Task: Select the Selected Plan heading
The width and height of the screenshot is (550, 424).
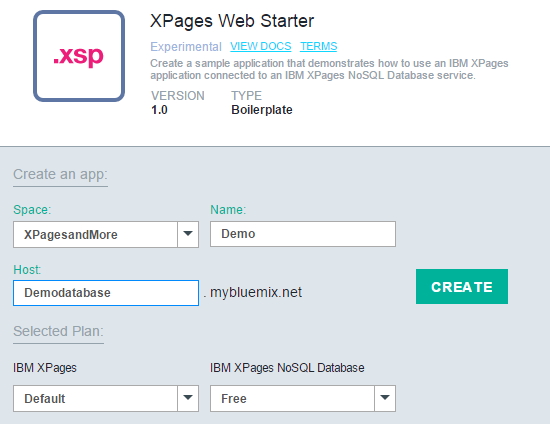Action: click(58, 331)
